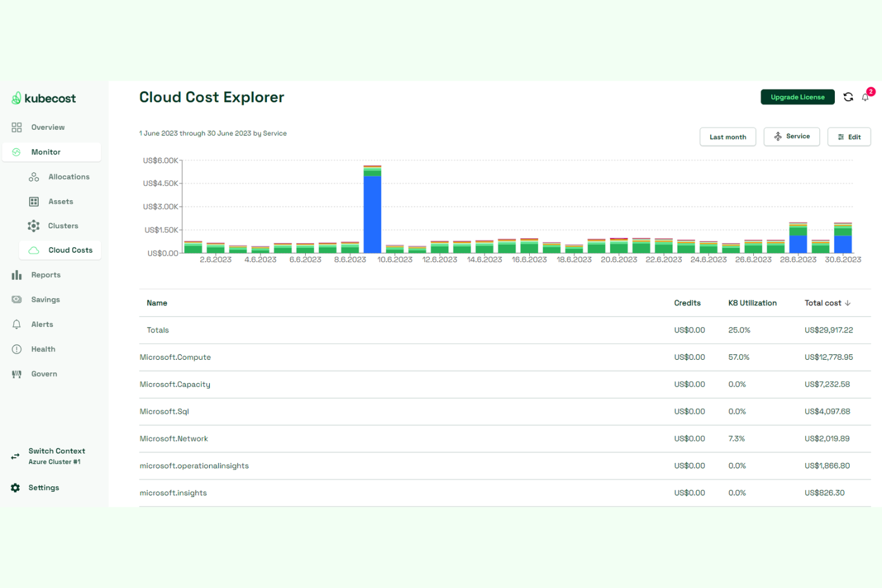Open the Last month date selector
The image size is (882, 588).
pyautogui.click(x=728, y=136)
